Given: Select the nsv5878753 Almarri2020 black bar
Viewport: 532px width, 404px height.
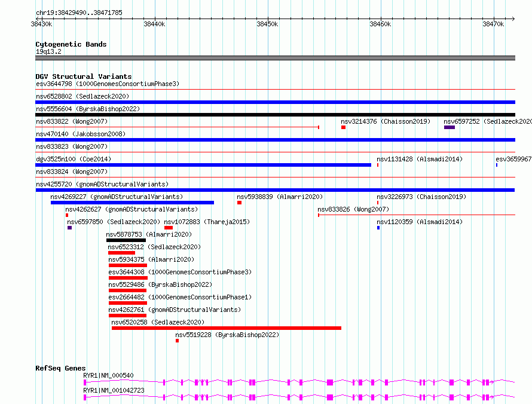Looking at the screenshot, I should 126,240.
